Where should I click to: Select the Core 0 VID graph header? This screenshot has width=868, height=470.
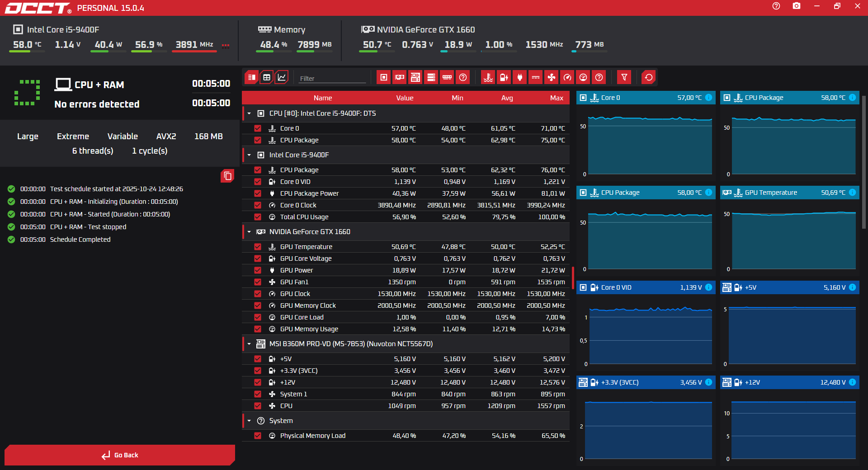(x=646, y=287)
